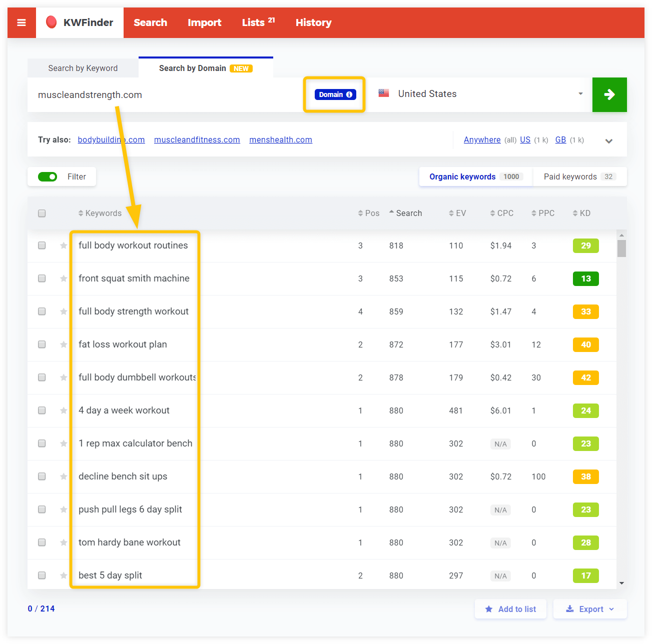Image resolution: width=652 pixels, height=644 pixels.
Task: Click the 0 / 214 selected counter
Action: (41, 608)
